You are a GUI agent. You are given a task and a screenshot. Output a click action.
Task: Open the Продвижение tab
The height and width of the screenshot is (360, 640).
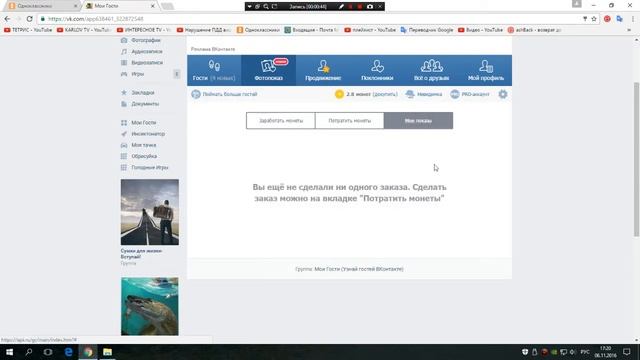323,70
